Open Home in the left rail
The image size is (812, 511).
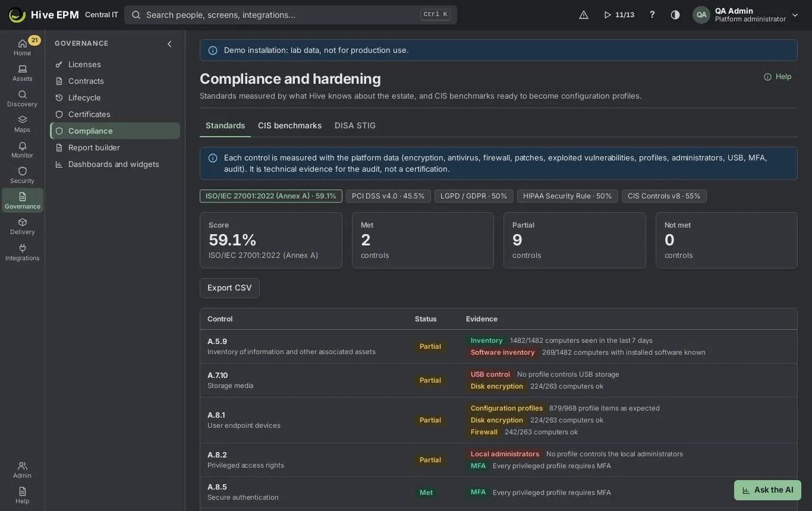pos(22,47)
